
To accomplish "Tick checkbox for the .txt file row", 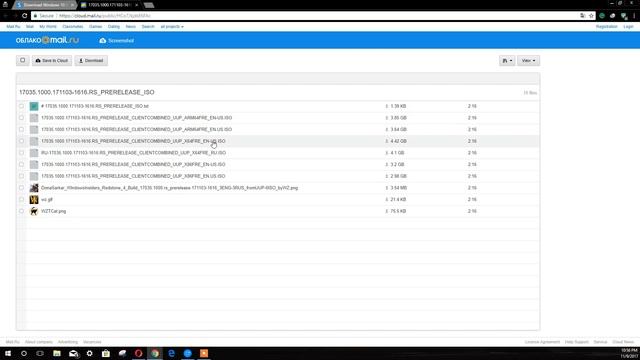I will (x=21, y=106).
